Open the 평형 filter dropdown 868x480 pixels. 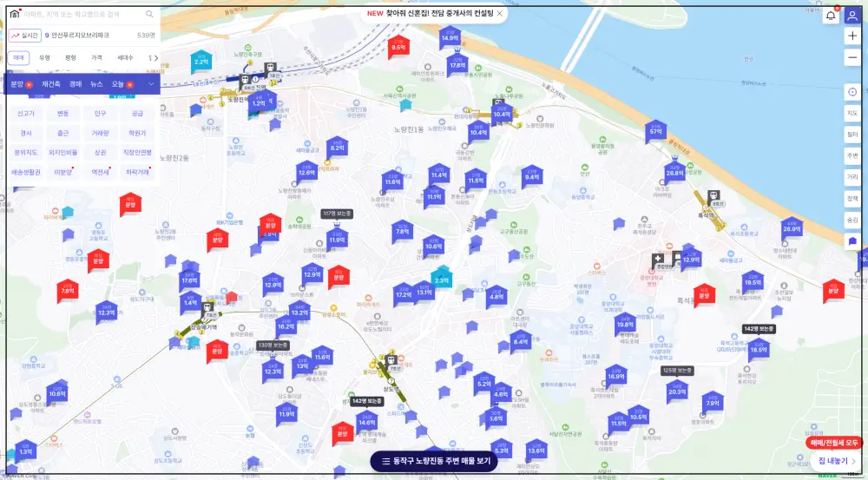70,57
